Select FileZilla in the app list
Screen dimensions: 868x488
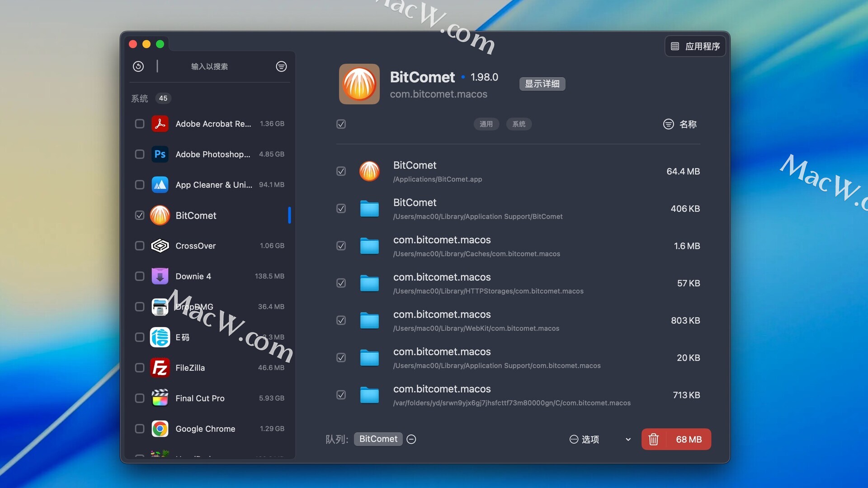point(210,368)
